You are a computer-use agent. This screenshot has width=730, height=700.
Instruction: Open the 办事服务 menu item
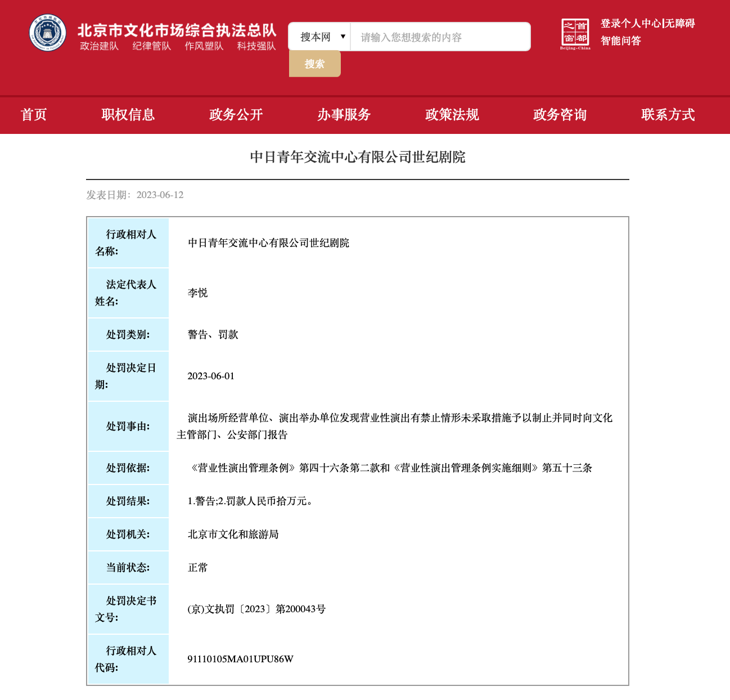pos(344,115)
